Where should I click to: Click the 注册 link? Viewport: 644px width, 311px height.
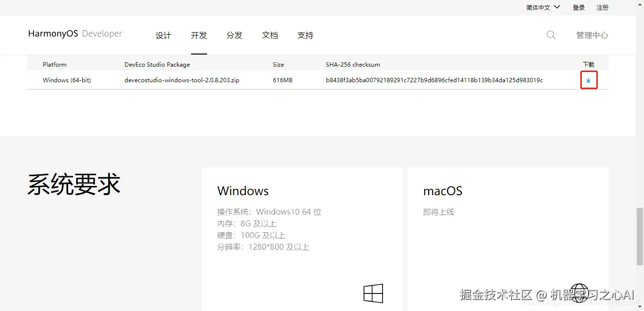point(602,7)
